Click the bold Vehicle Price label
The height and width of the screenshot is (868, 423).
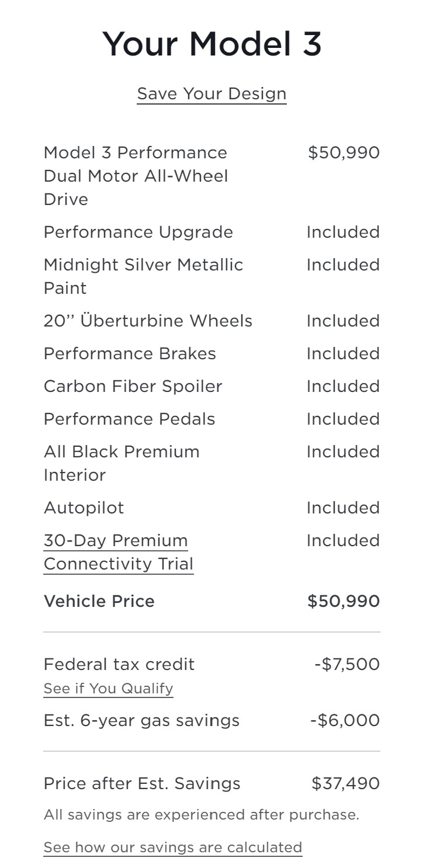point(99,601)
